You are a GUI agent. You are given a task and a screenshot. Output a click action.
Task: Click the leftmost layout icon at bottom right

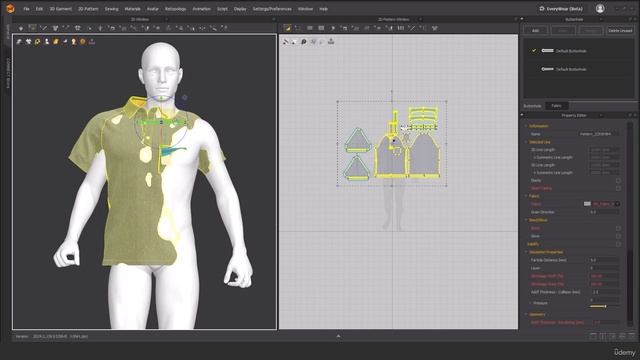point(593,336)
